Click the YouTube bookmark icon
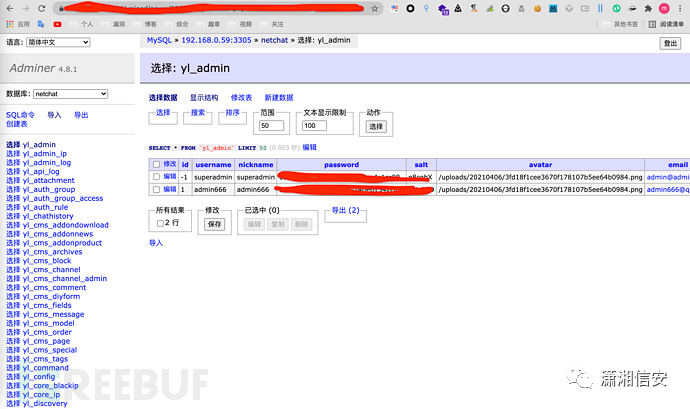The width and height of the screenshot is (690, 409). 57,24
